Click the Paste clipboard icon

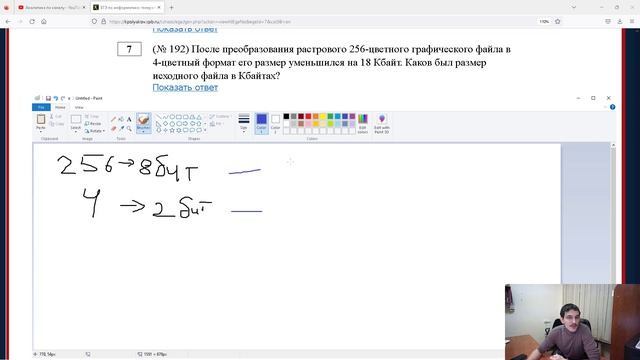41,119
